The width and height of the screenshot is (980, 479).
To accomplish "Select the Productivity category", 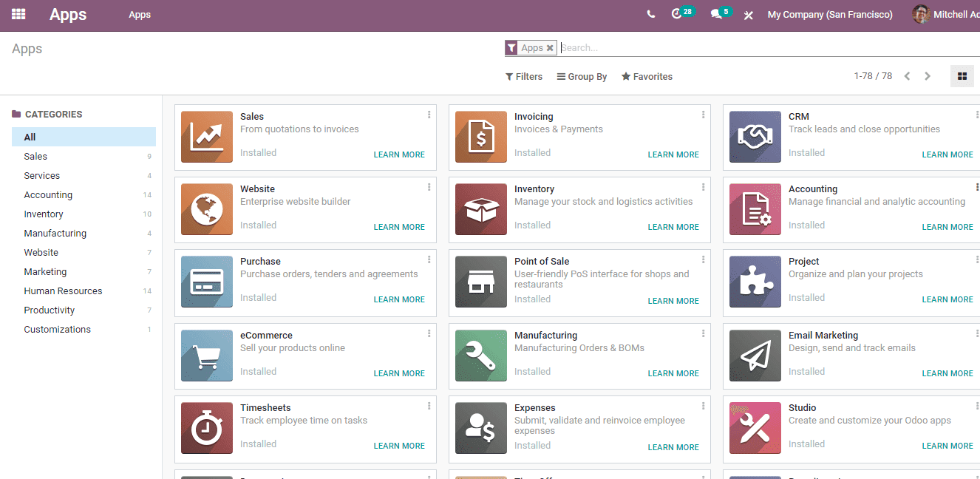I will [x=84, y=310].
